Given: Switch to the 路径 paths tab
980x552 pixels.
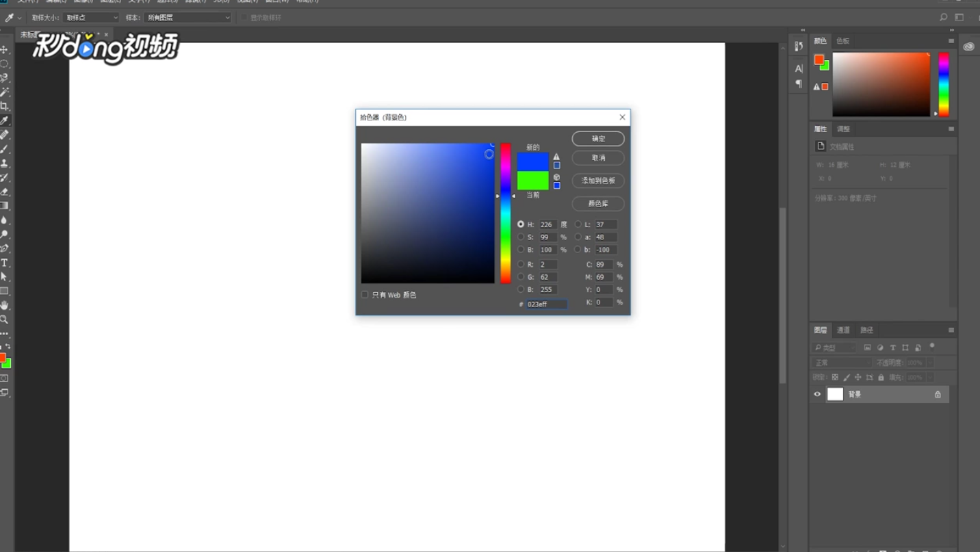Looking at the screenshot, I should coord(866,330).
